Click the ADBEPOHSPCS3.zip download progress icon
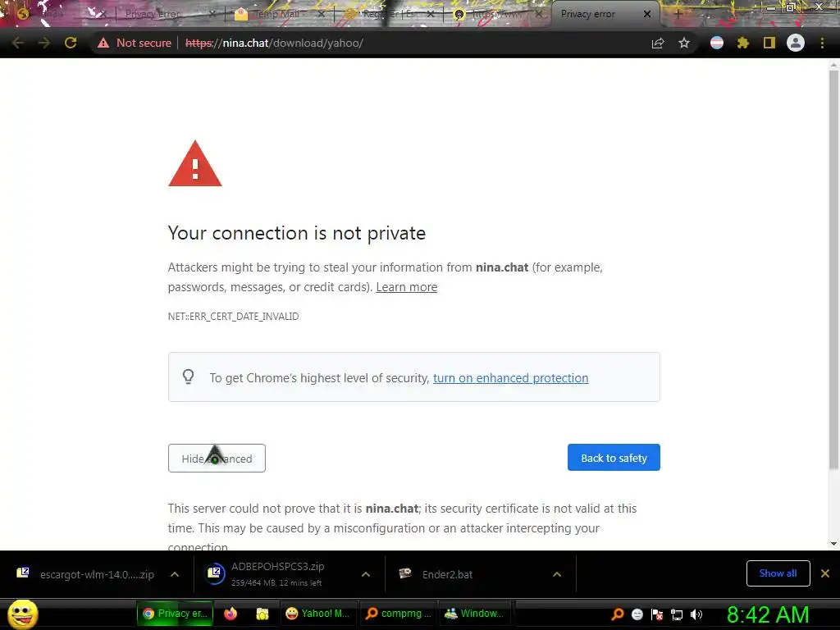 click(216, 573)
